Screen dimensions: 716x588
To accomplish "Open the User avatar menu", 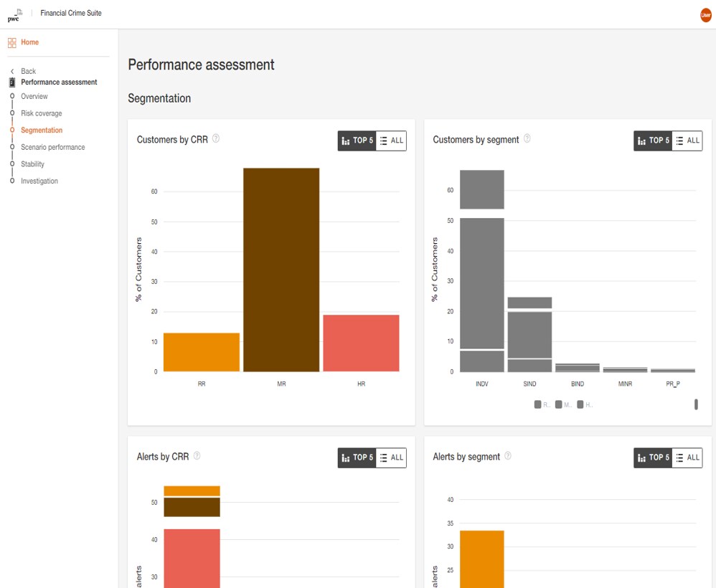I will click(705, 15).
